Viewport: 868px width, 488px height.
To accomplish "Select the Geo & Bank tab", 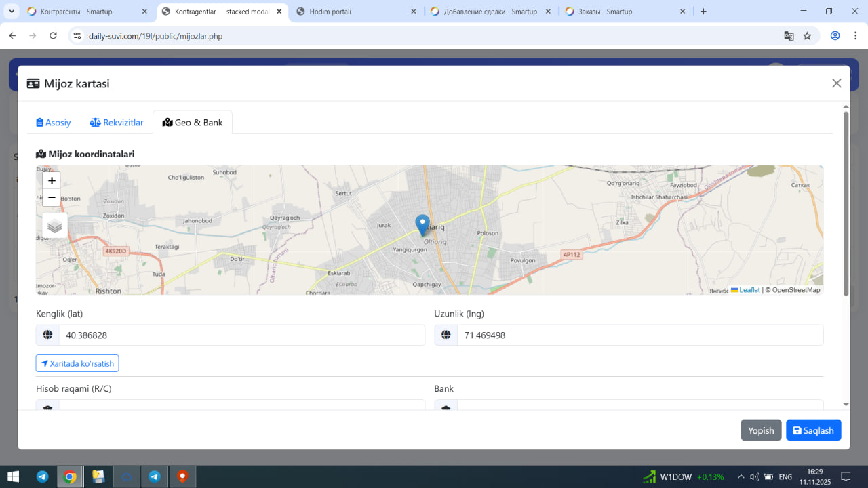I will tap(193, 123).
